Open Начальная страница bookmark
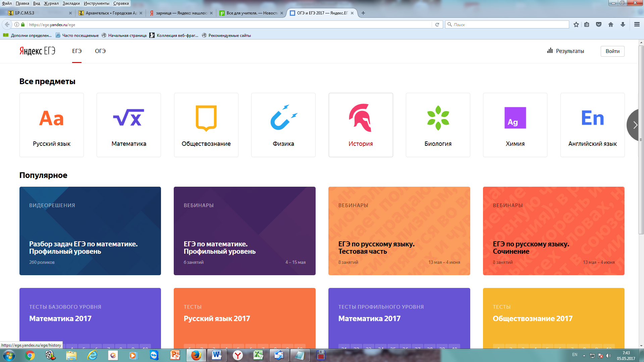This screenshot has height=362, width=644. (124, 35)
